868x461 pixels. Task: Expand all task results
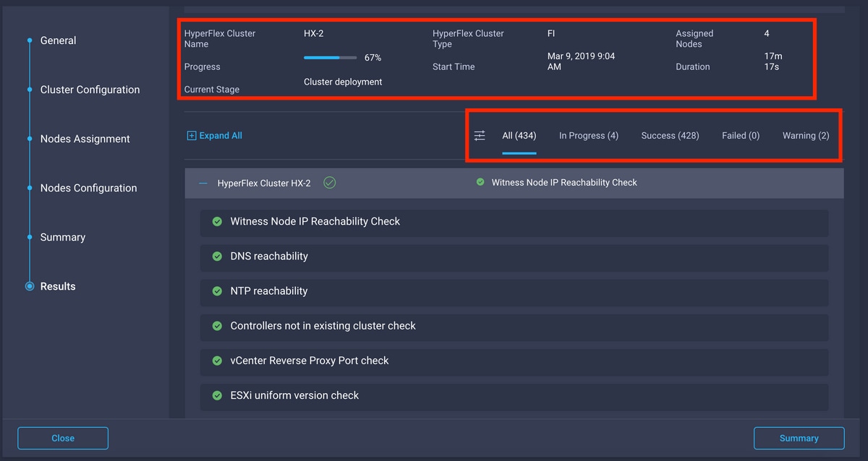pos(220,136)
